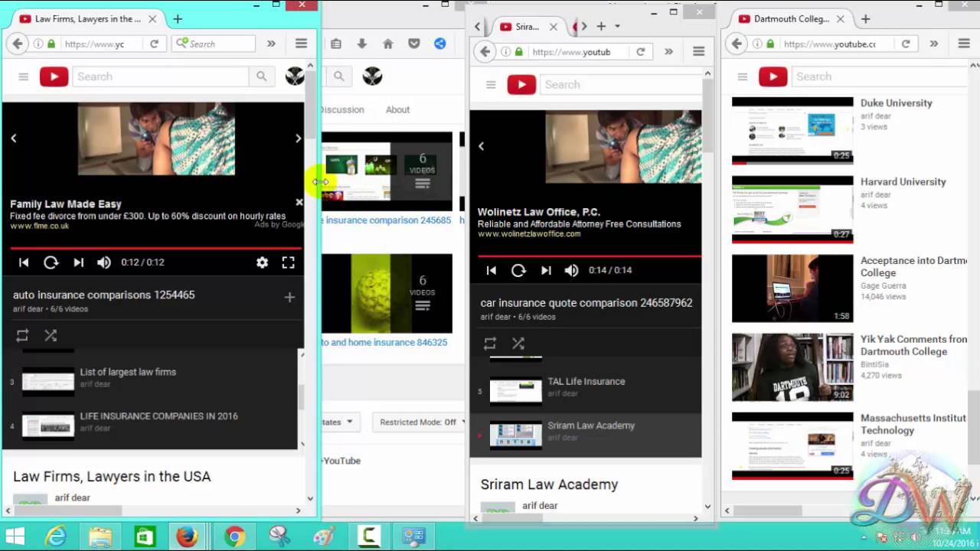Open Firefox hamburger menu in Law Firms window
980x551 pixels.
(302, 44)
